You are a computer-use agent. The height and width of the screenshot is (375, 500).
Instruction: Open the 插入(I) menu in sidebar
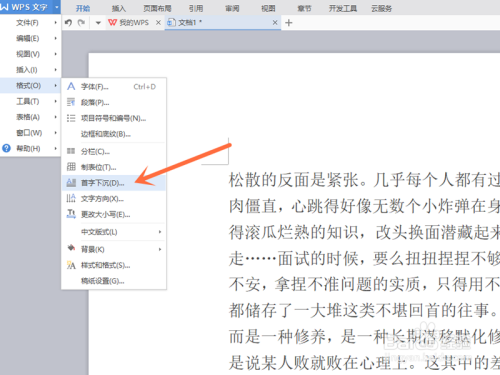click(x=30, y=70)
